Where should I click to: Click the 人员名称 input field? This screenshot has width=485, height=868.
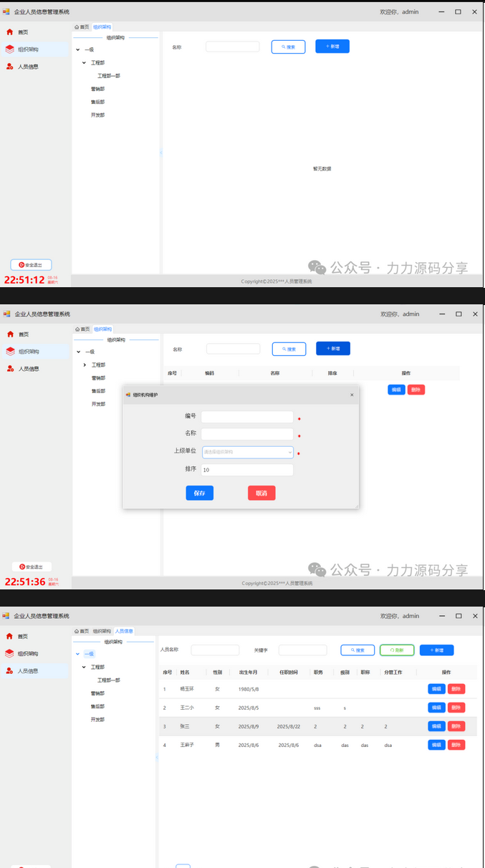[215, 650]
